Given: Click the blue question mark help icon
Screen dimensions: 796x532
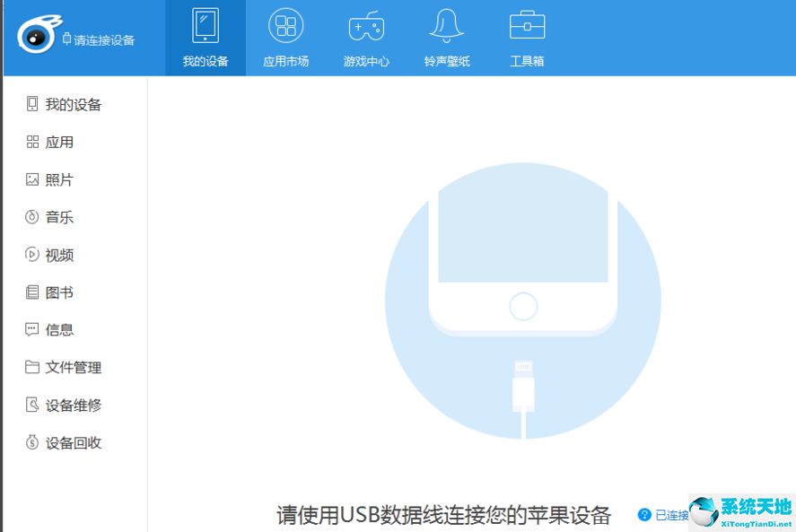Looking at the screenshot, I should 644,515.
